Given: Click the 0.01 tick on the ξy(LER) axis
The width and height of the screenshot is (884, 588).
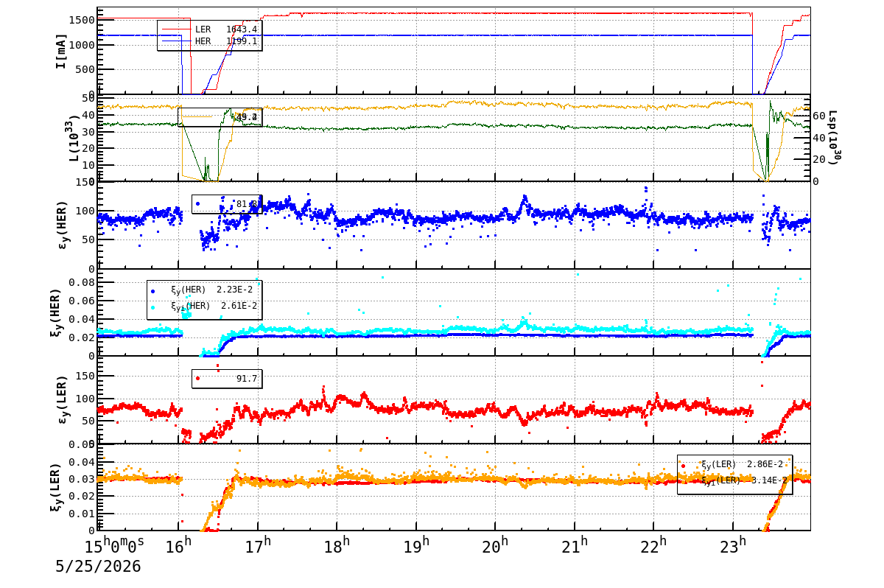Looking at the screenshot, I should click(x=83, y=513).
